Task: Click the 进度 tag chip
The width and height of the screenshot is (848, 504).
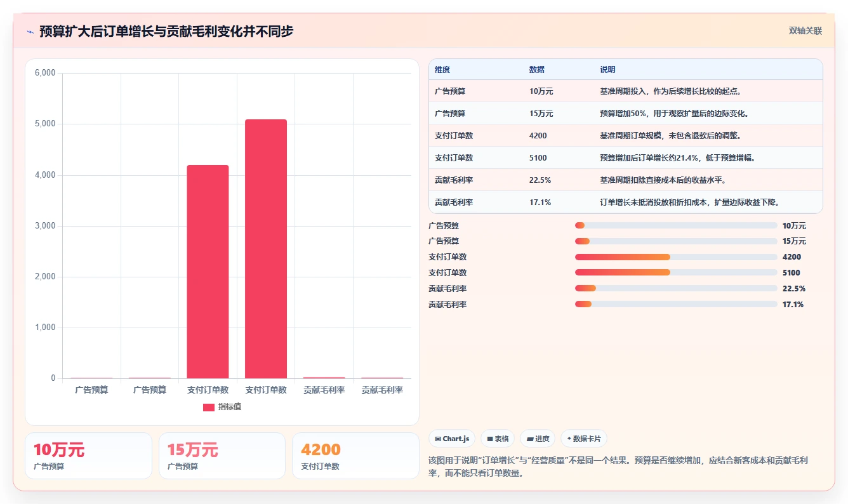Action: pyautogui.click(x=538, y=439)
